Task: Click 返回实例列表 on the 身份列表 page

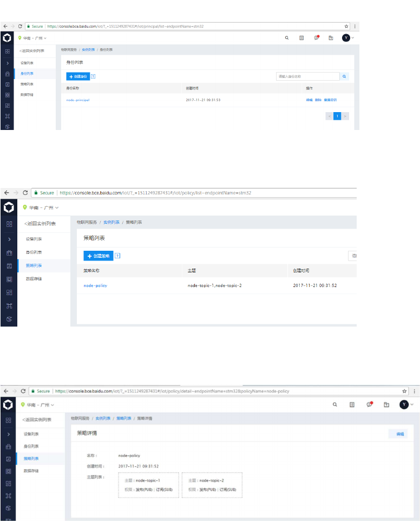Action: tap(32, 51)
